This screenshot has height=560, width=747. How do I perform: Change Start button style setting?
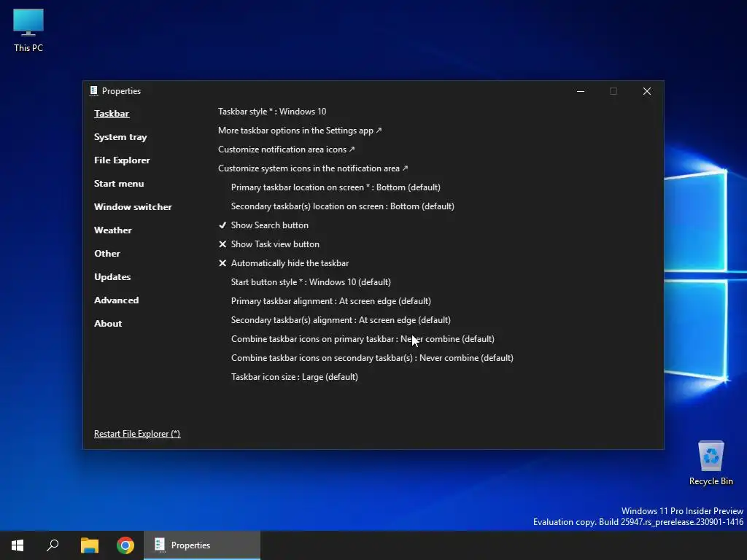coord(311,282)
